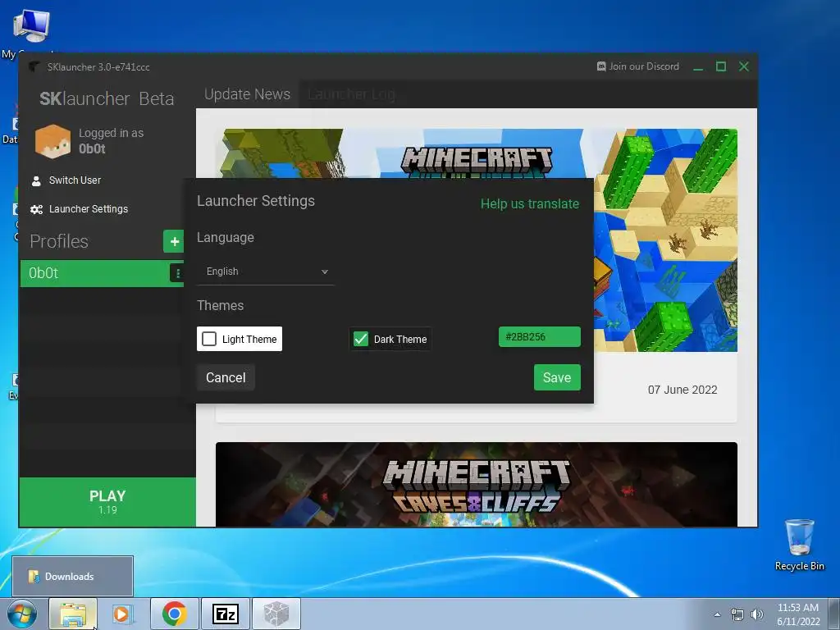Click the Logged in as 0b0t text
This screenshot has height=630, width=840.
111,141
